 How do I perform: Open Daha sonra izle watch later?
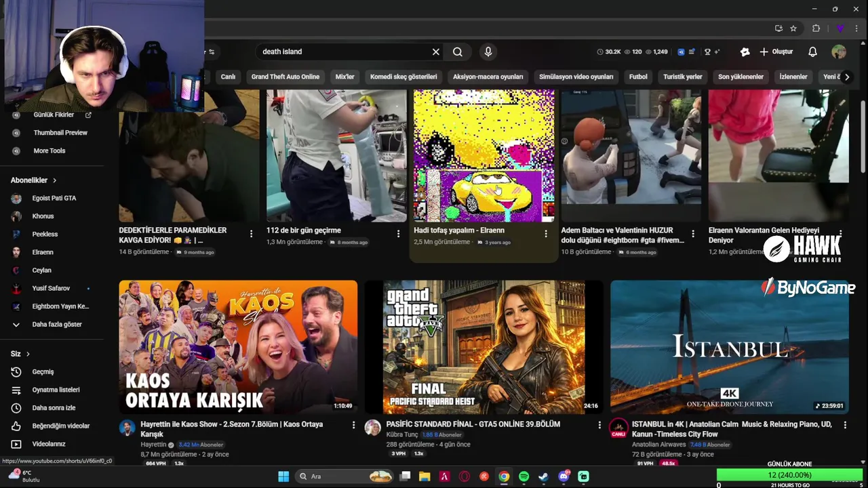53,408
